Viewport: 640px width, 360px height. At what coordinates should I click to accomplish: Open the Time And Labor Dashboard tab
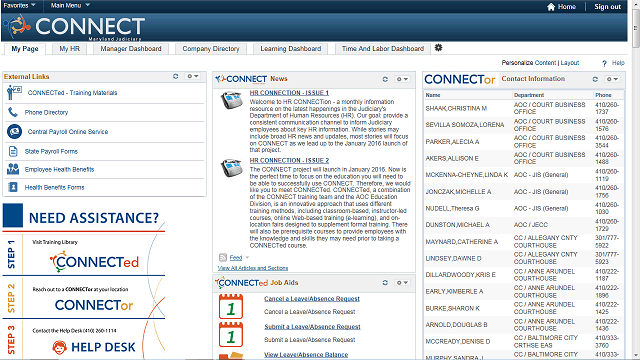[x=383, y=49]
